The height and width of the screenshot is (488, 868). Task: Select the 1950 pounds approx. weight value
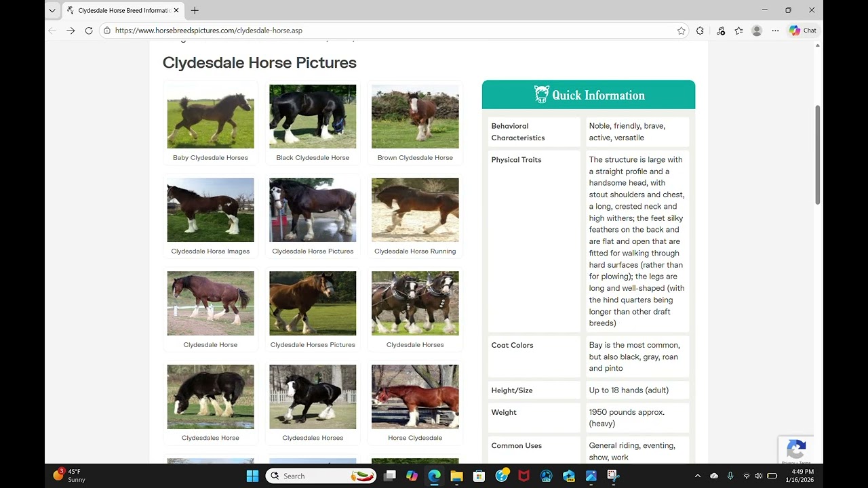pyautogui.click(x=627, y=418)
